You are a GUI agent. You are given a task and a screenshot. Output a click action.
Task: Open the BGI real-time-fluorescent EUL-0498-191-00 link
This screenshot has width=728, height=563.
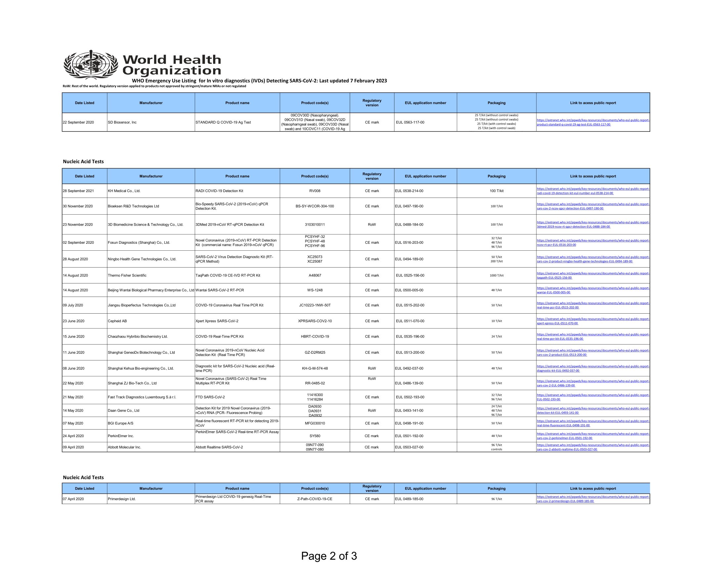tap(593, 423)
